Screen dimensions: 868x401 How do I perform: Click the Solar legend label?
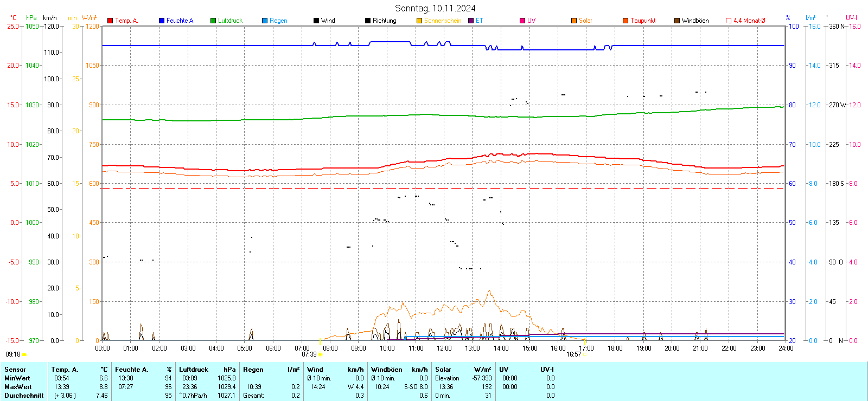coord(585,21)
